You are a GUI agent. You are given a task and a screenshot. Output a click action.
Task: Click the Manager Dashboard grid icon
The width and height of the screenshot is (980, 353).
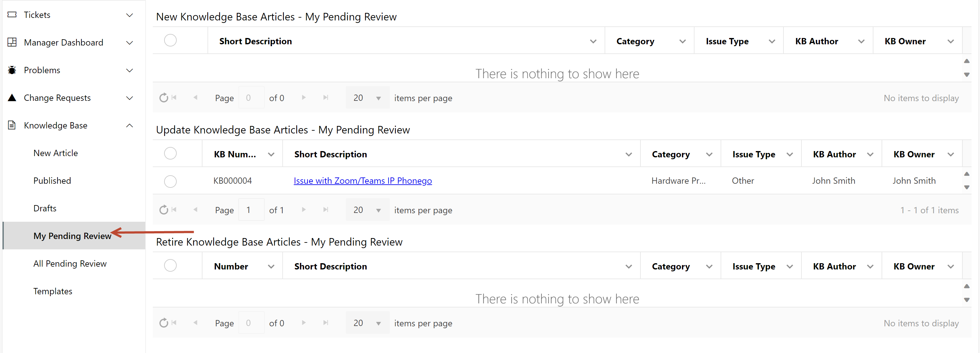(x=12, y=42)
